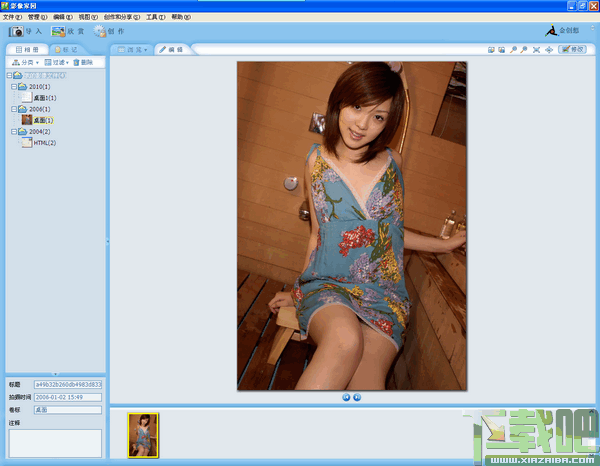Select the photo thumbnail in the filmstrip
Screen dimensions: 600x466
[143, 435]
